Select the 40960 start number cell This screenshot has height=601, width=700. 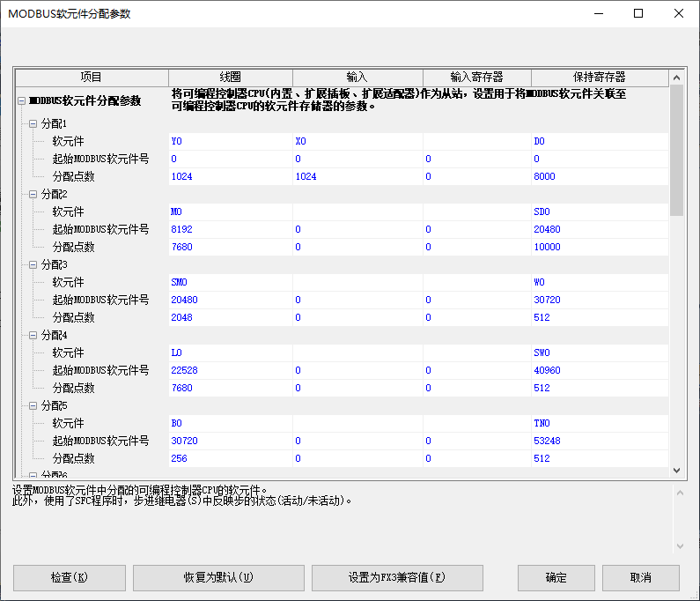click(600, 370)
